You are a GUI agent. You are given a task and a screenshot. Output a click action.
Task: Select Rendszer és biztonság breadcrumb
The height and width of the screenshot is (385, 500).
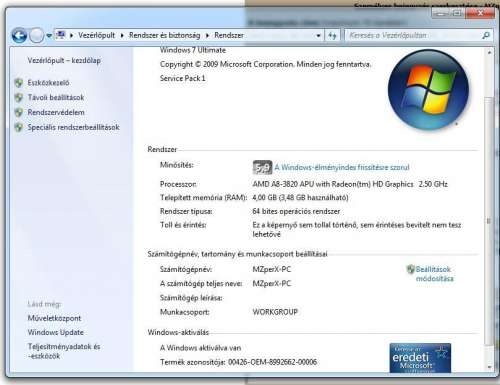[165, 35]
